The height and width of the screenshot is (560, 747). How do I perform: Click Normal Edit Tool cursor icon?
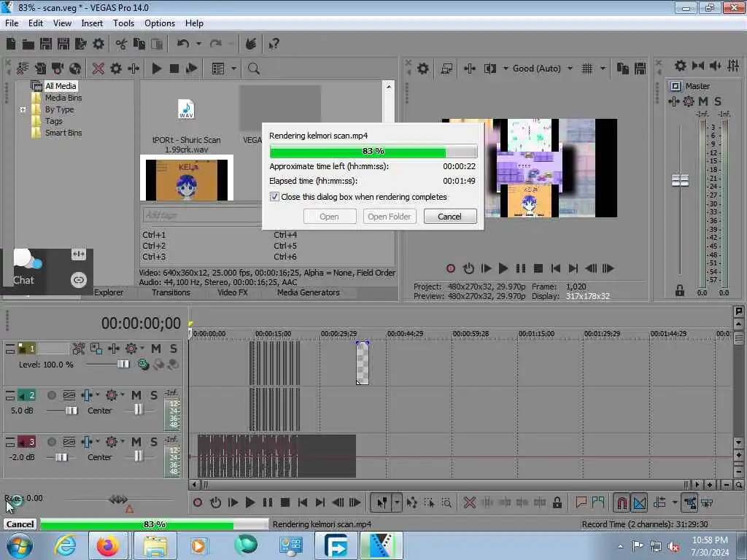pyautogui.click(x=382, y=502)
